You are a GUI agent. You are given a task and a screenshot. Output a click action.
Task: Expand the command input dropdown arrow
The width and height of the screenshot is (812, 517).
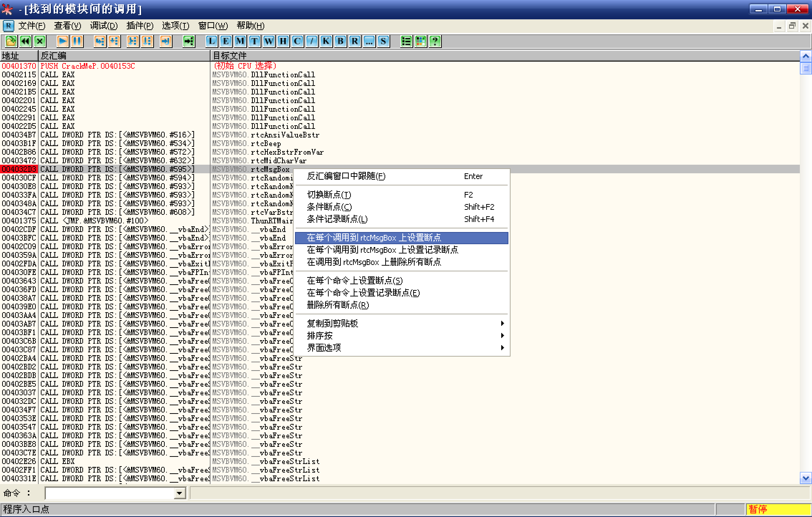click(x=179, y=493)
